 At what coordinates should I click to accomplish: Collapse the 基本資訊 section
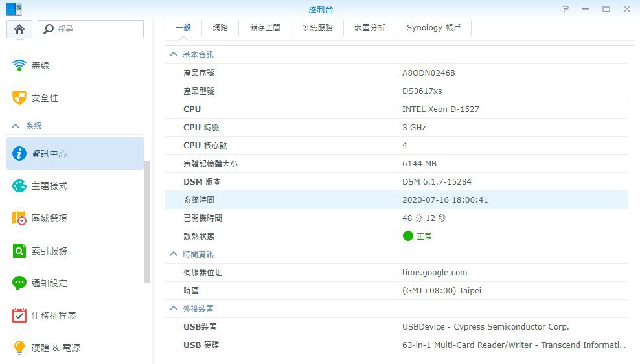click(173, 55)
